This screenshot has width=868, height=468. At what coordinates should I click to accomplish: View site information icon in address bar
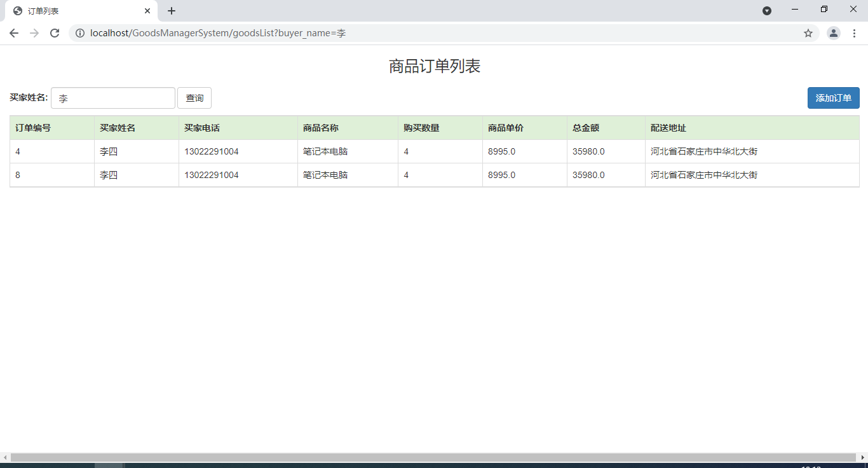(x=80, y=33)
